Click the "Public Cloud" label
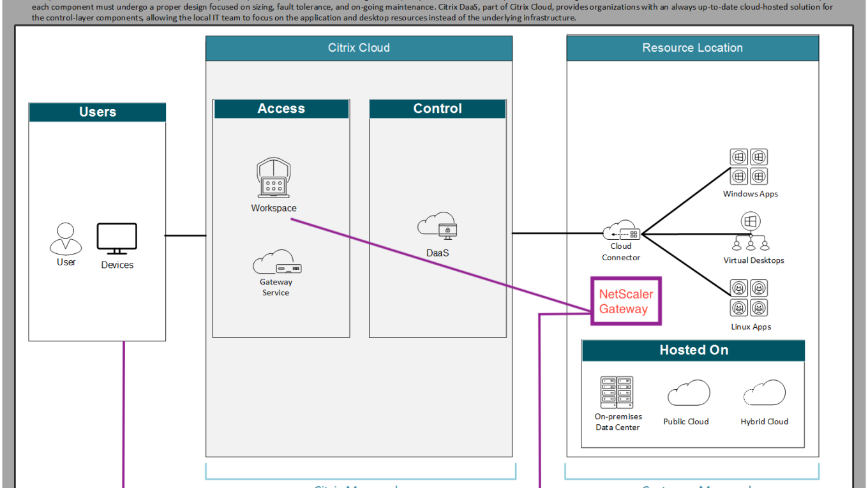Viewport: 868px width, 488px height. point(686,422)
